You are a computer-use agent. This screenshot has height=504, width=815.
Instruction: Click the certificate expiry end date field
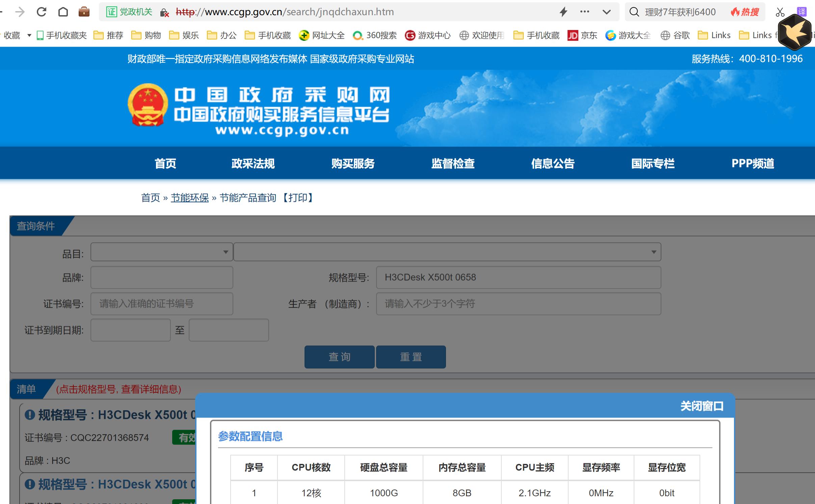pyautogui.click(x=229, y=330)
